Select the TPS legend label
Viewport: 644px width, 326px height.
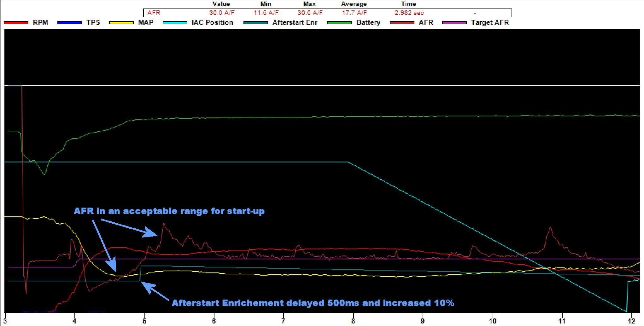coord(93,23)
